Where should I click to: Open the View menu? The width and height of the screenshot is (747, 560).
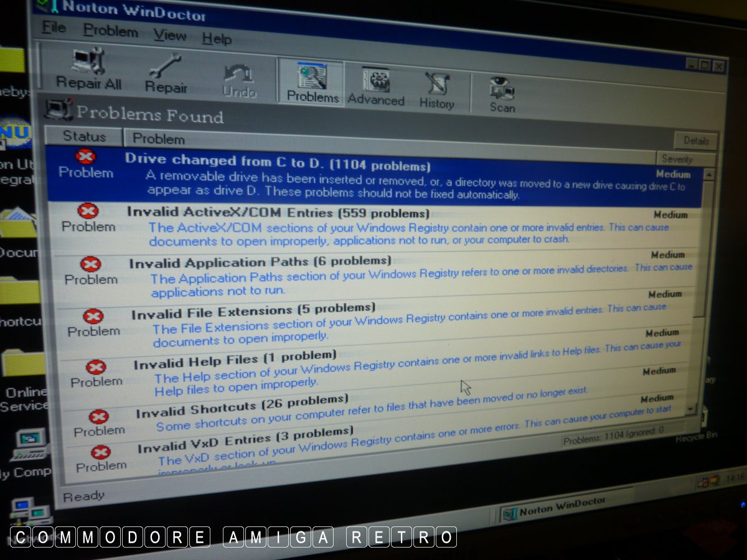click(170, 35)
